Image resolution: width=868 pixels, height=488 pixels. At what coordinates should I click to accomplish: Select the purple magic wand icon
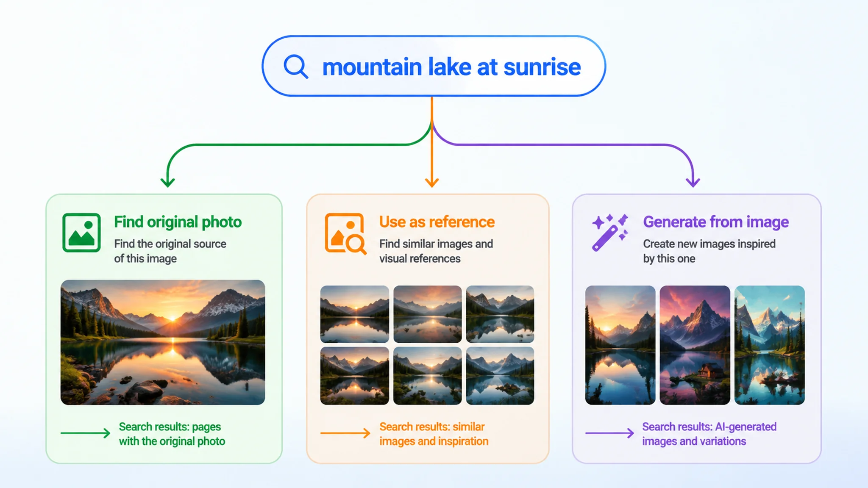tap(610, 233)
